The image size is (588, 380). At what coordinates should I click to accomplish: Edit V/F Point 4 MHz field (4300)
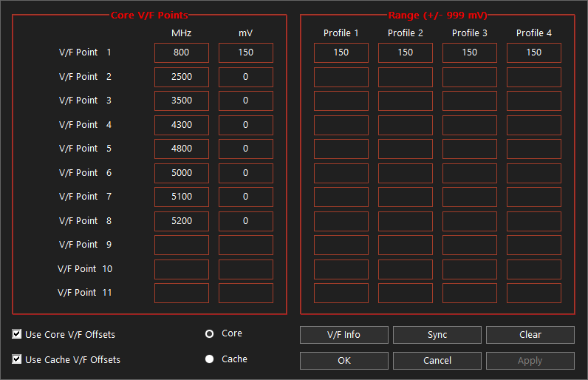pos(182,125)
